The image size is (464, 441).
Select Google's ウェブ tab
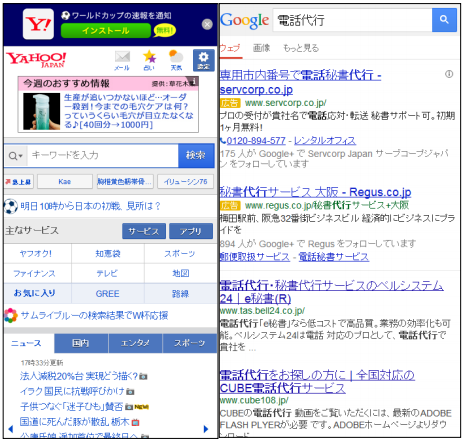pos(230,48)
